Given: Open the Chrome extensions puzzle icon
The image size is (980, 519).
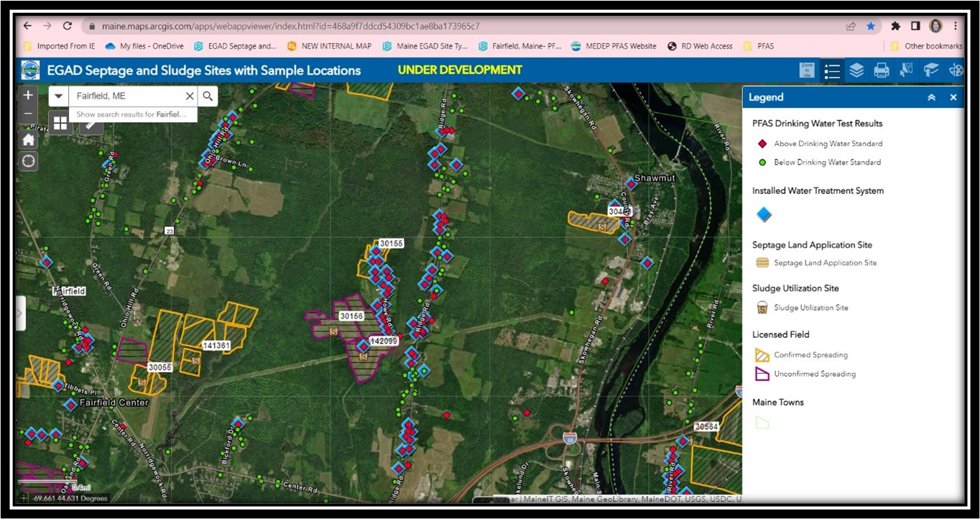Looking at the screenshot, I should point(895,26).
